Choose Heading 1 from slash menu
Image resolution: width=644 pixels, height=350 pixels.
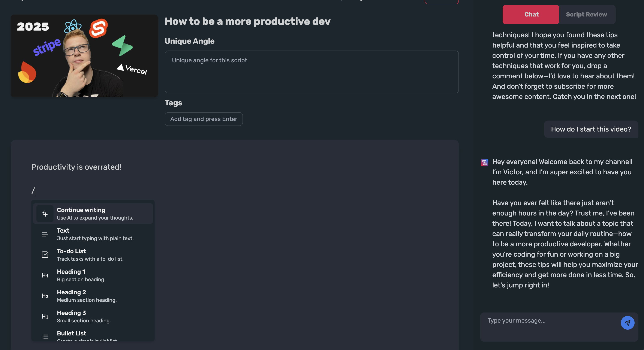(93, 275)
